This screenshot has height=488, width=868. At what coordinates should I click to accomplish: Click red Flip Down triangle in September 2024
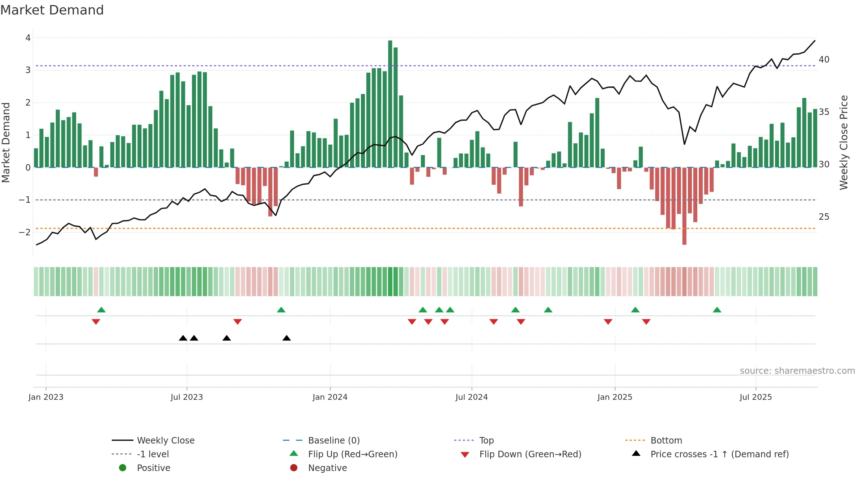521,322
